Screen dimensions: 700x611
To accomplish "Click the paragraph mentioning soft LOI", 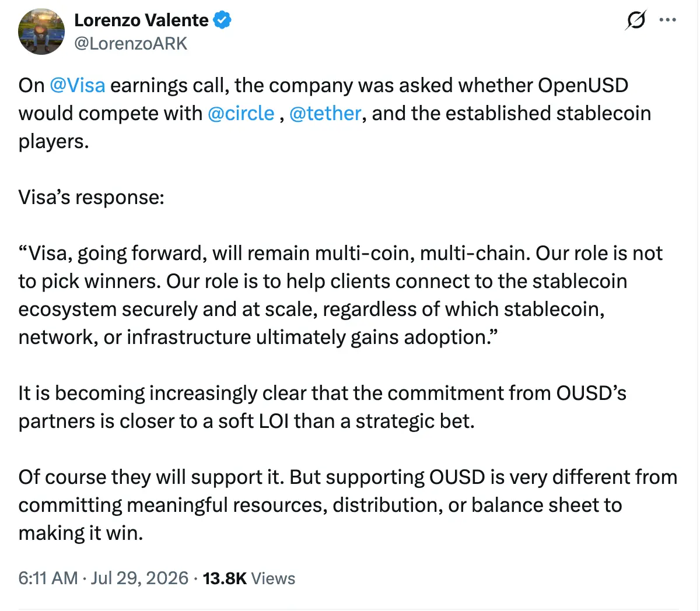I will 323,407.
